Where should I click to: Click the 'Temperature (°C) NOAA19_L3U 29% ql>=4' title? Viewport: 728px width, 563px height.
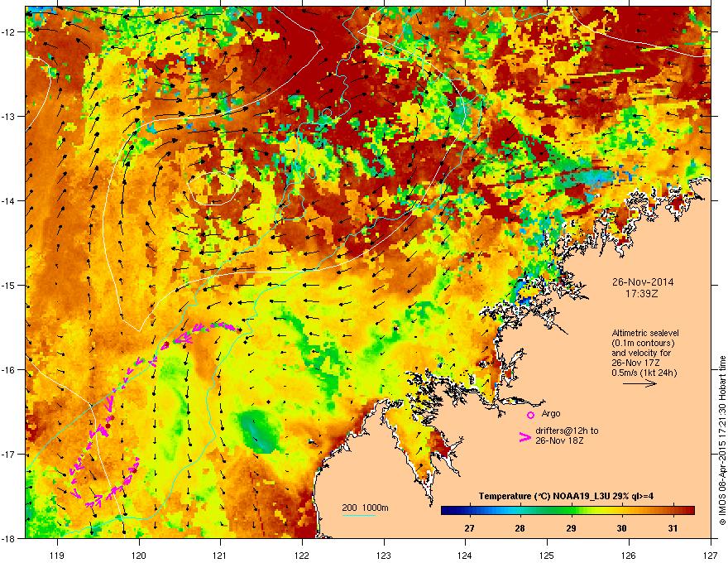coord(566,496)
